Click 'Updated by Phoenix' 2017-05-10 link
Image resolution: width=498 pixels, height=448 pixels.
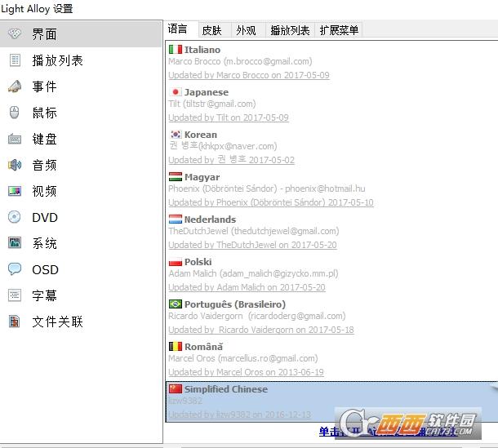pyautogui.click(x=271, y=202)
